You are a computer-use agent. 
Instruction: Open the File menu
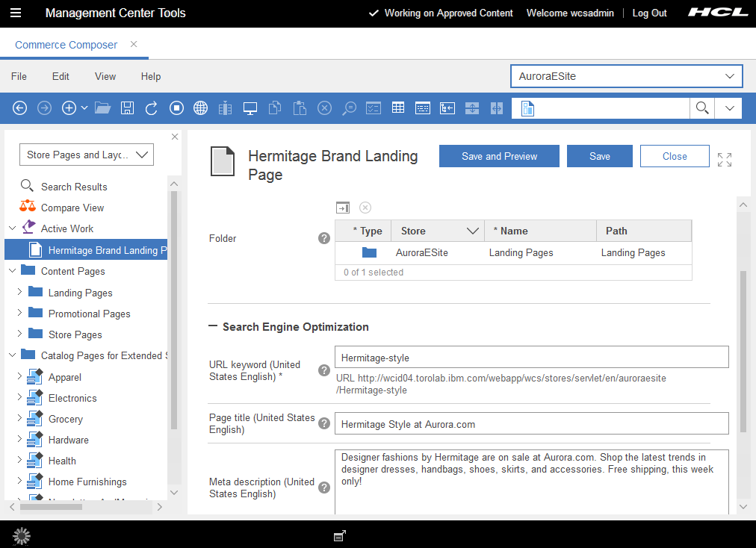[x=19, y=76]
